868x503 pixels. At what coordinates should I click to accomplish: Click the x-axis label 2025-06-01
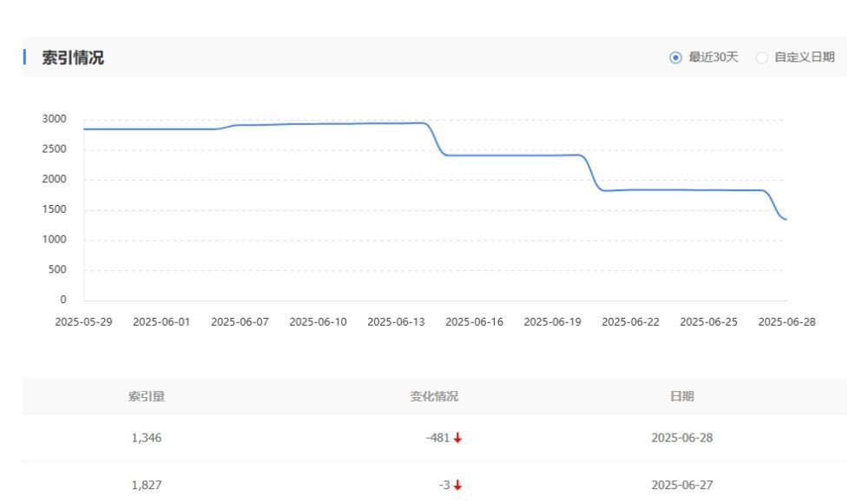pos(161,321)
